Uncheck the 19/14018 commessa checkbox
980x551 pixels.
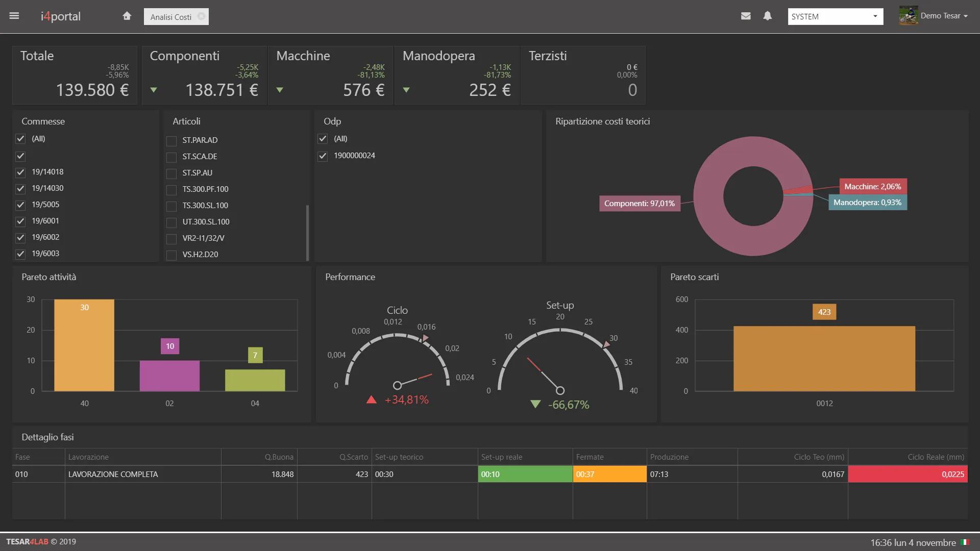pos(20,172)
